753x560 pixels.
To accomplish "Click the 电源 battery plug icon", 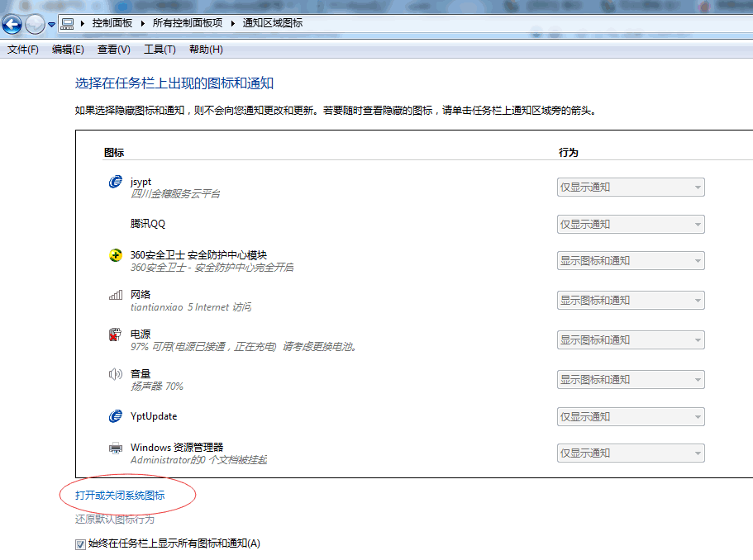I will 115,335.
